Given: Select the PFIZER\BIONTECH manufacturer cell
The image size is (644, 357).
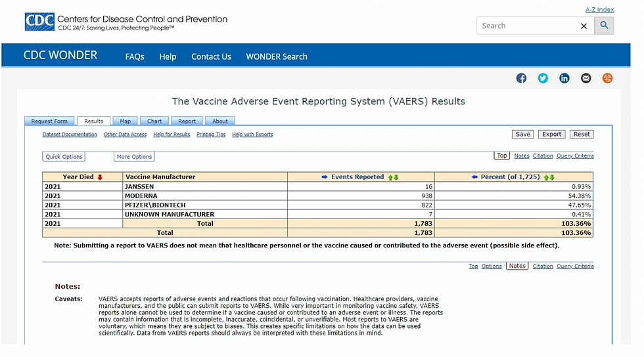Looking at the screenshot, I should pyautogui.click(x=205, y=205).
